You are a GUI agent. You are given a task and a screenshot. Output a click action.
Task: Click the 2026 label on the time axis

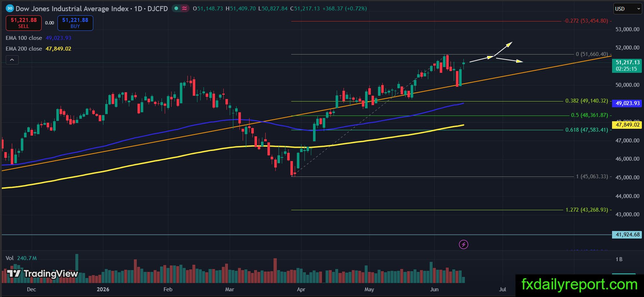(x=103, y=289)
